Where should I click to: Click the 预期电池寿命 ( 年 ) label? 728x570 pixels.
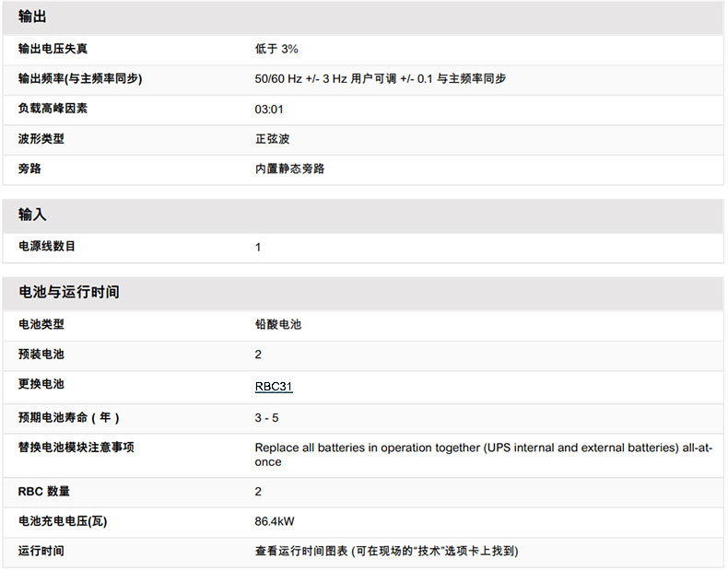coord(69,418)
